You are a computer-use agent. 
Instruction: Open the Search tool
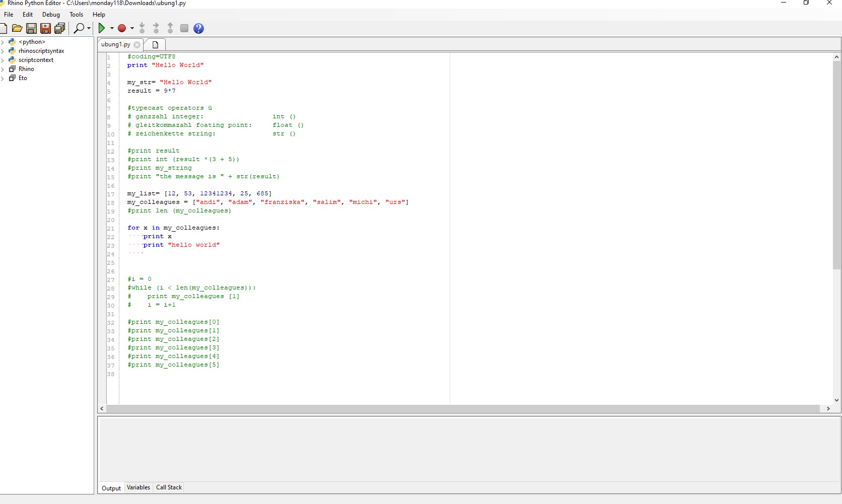coord(79,28)
